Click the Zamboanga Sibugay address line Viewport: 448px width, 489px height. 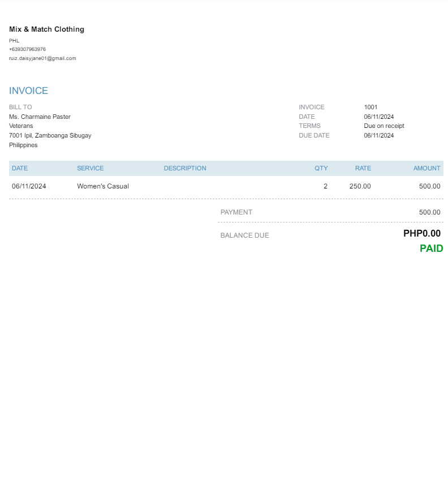tap(50, 135)
